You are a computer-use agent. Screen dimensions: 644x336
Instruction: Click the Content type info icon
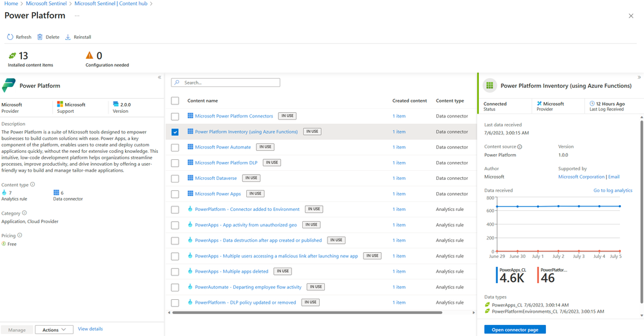point(32,184)
